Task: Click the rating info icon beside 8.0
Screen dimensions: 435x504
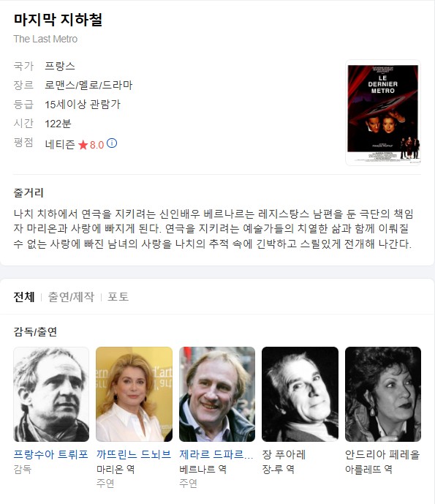Action: [112, 143]
